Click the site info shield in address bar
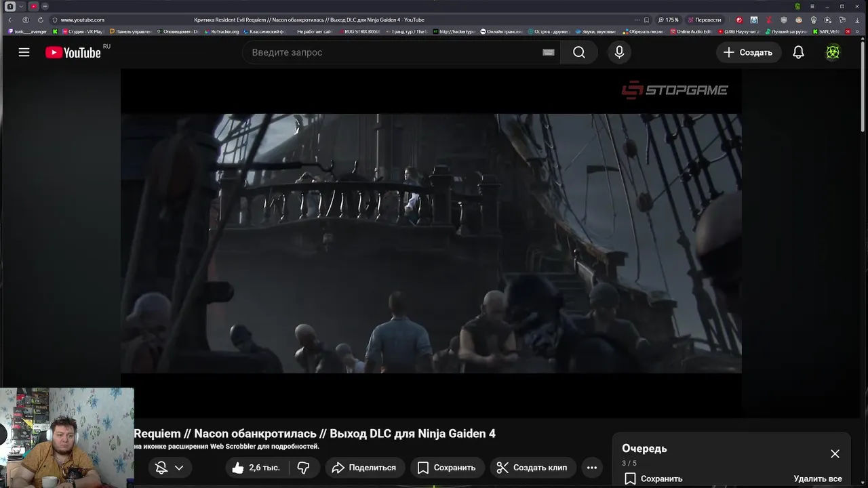The image size is (868, 488). coord(54,20)
